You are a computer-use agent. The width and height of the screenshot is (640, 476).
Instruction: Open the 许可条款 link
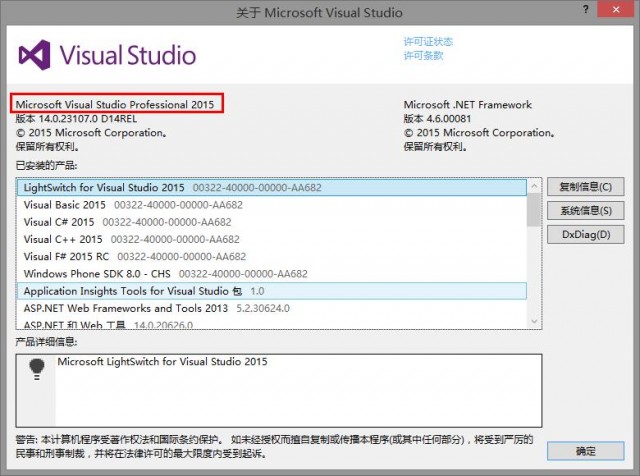coord(423,56)
